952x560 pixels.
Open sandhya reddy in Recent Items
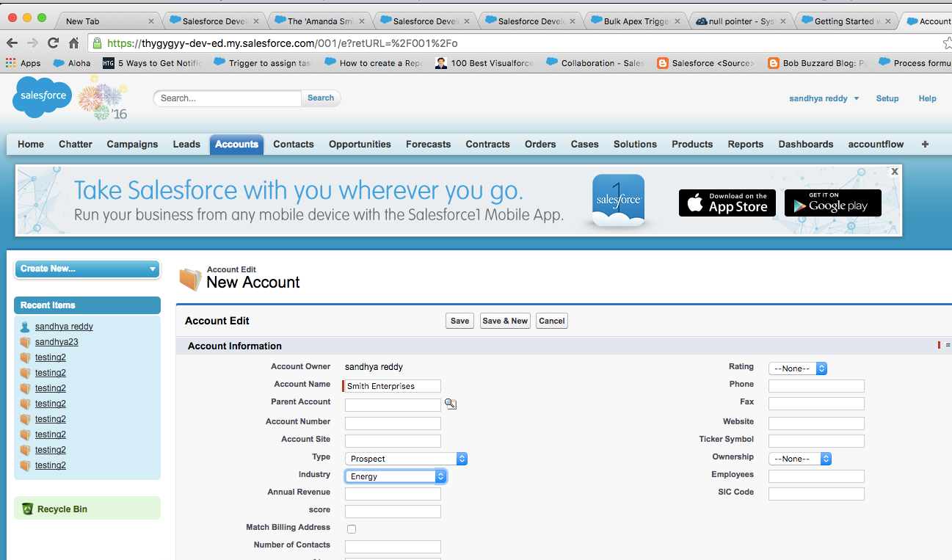[x=64, y=327]
